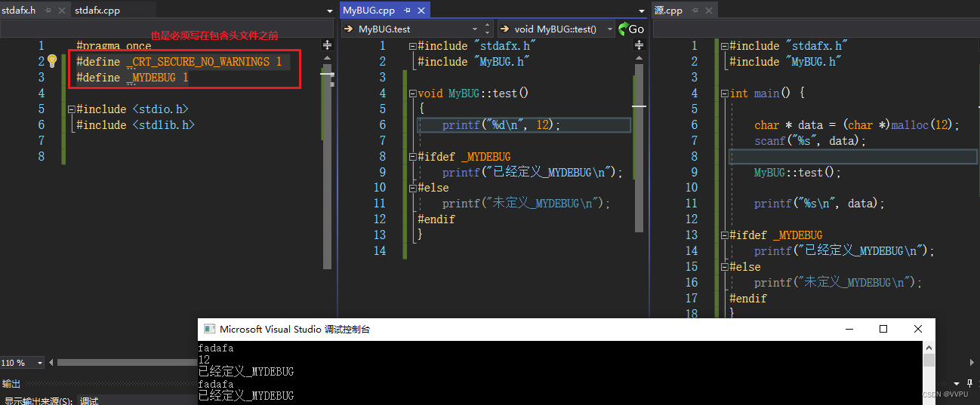Collapse the #include block at 源.cpp line 1
The width and height of the screenshot is (980, 405).
click(x=724, y=46)
